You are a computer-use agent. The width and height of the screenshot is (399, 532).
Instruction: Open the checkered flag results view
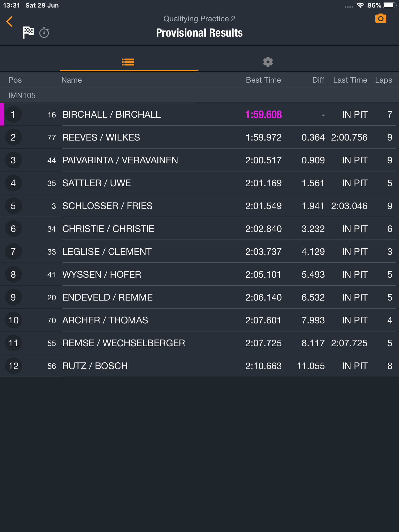(28, 32)
